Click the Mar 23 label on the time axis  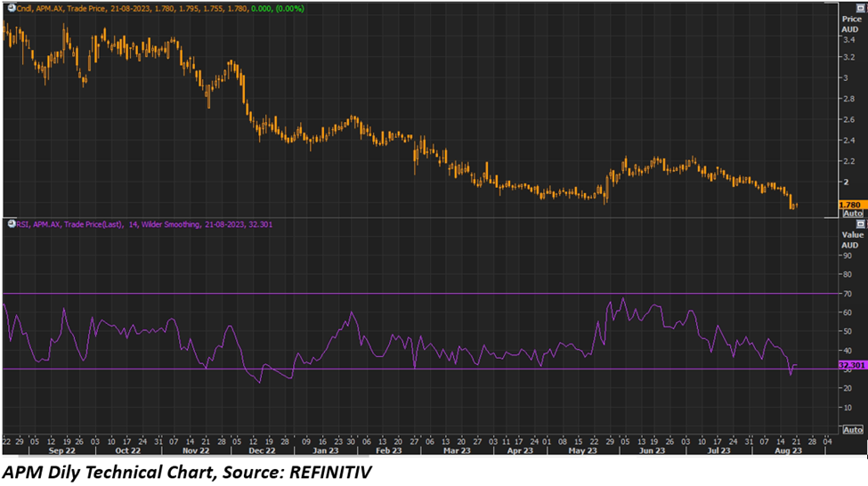[x=459, y=451]
